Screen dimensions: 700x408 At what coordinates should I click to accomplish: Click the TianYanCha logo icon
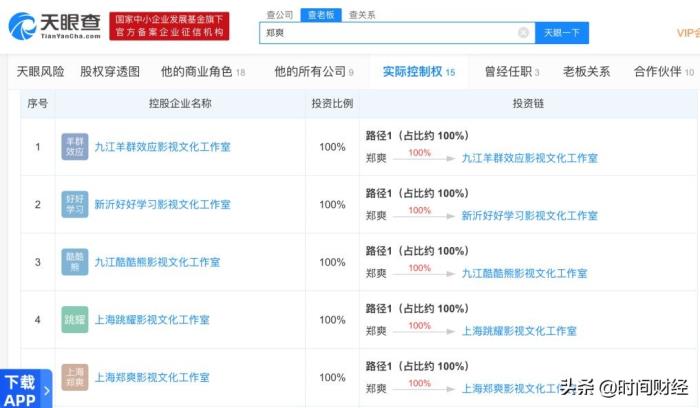[x=24, y=26]
